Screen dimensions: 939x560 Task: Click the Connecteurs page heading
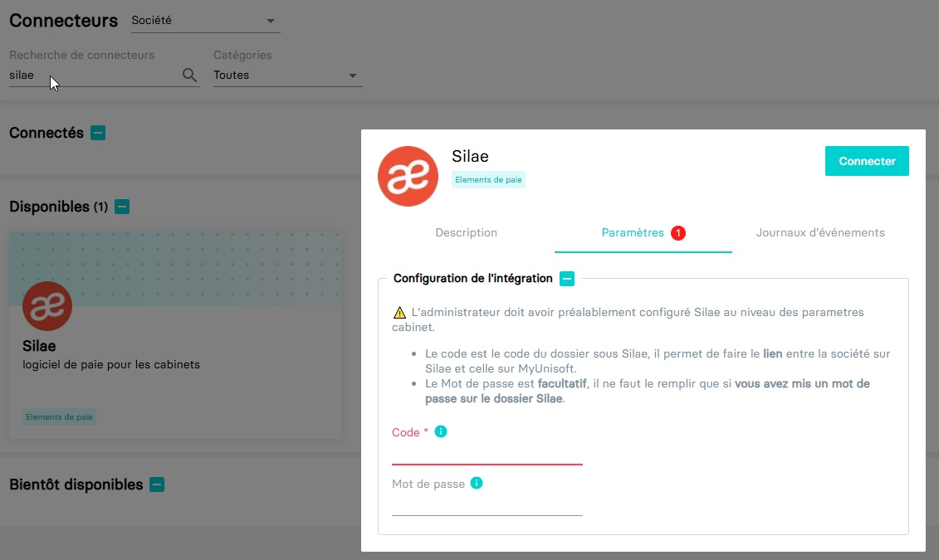pos(63,21)
